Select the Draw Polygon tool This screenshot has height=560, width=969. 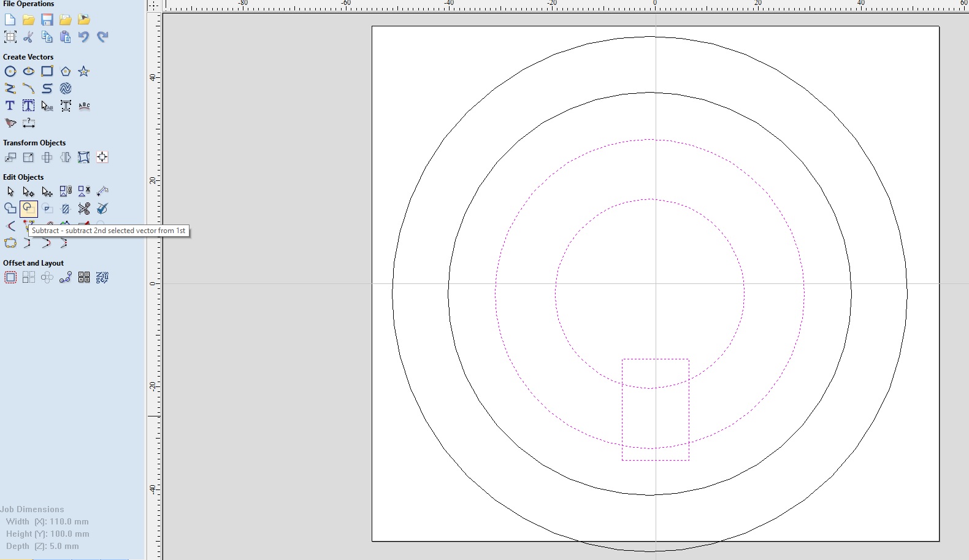click(x=65, y=71)
